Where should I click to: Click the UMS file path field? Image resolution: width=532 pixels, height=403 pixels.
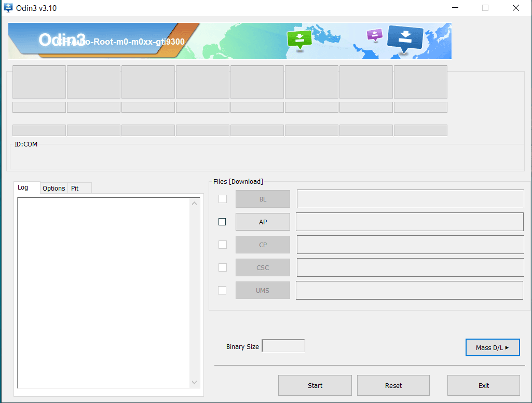(x=410, y=290)
